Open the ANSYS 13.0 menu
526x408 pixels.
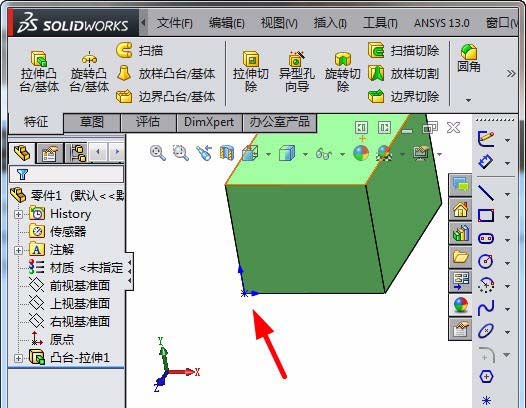pos(441,23)
